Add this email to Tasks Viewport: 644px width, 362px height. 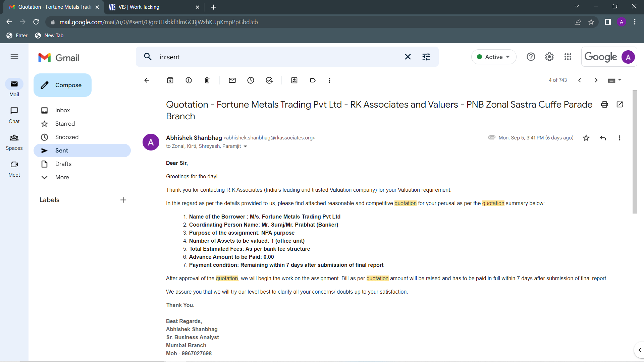(269, 80)
